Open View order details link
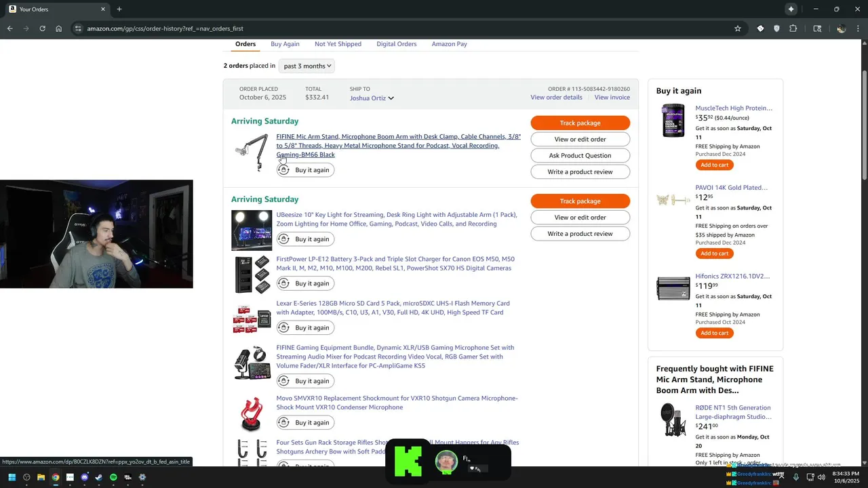 tap(556, 98)
